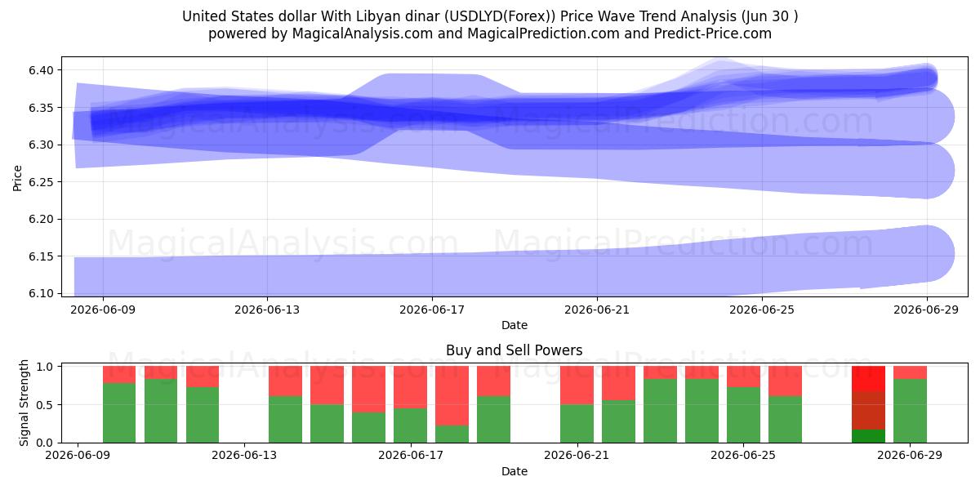Select the 6.15 price axis tick
The width and height of the screenshot is (980, 490).
(x=42, y=256)
